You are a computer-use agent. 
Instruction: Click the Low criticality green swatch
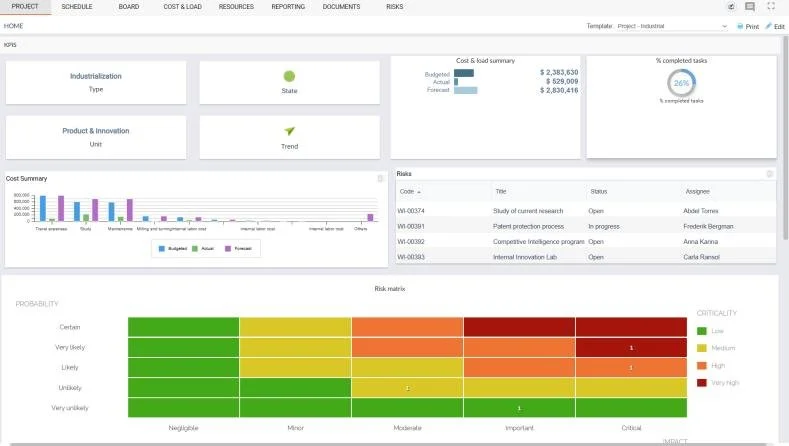click(x=701, y=331)
